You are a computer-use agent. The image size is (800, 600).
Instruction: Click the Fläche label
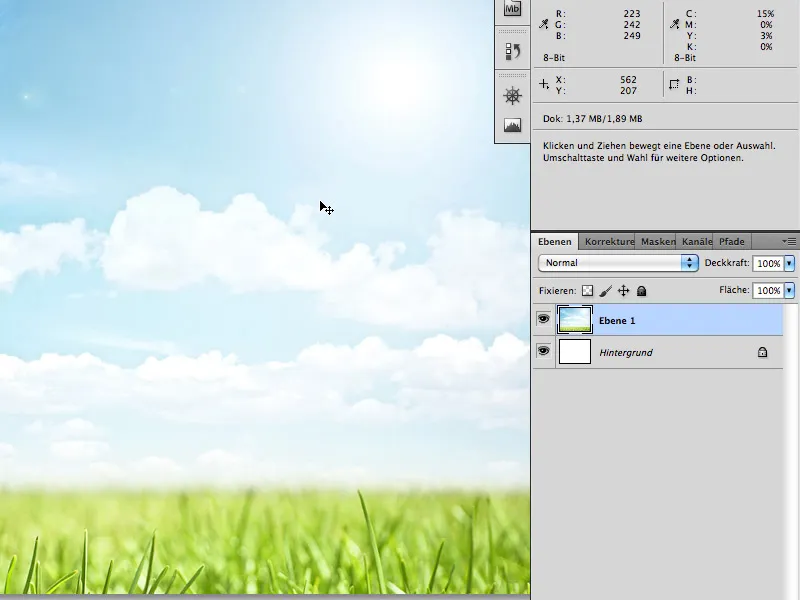(735, 290)
